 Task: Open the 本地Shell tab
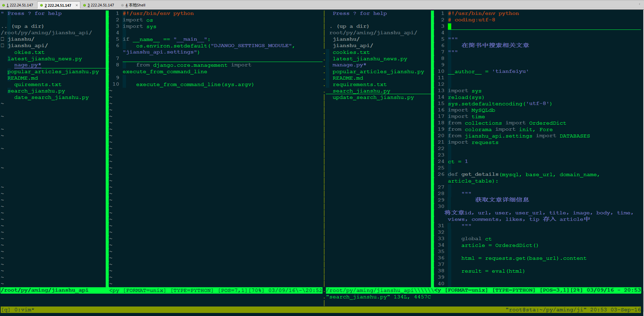click(x=135, y=5)
